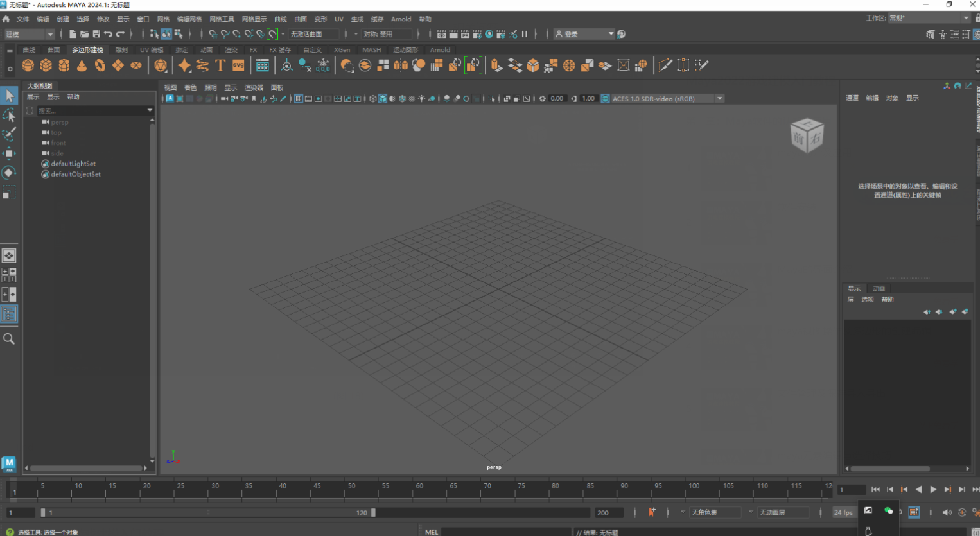Viewport: 980px width, 536px height.
Task: Save the scene with the floppy icon
Action: pyautogui.click(x=96, y=34)
